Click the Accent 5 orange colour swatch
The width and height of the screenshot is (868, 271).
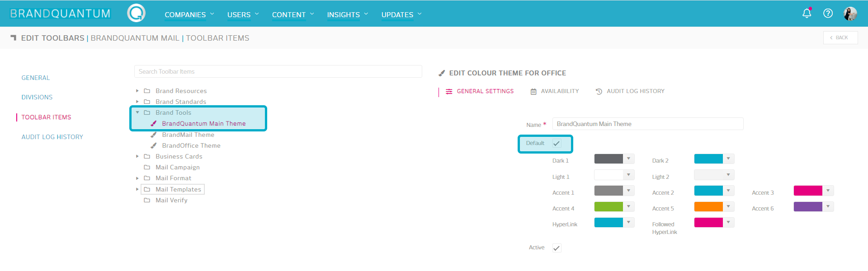(708, 206)
